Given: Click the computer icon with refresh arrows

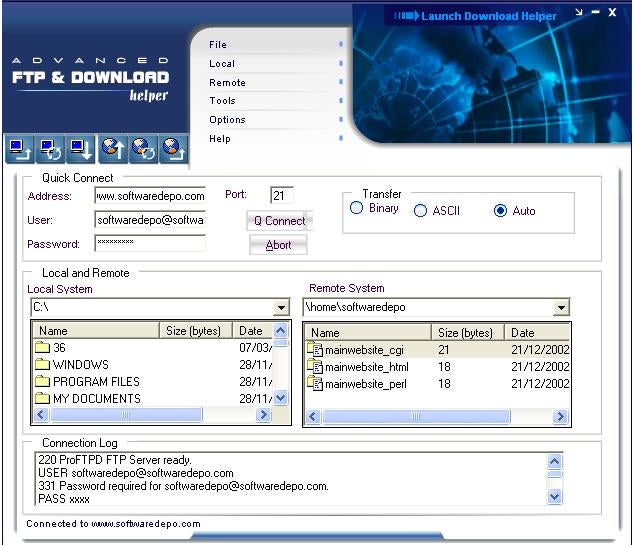Looking at the screenshot, I should tap(50, 150).
